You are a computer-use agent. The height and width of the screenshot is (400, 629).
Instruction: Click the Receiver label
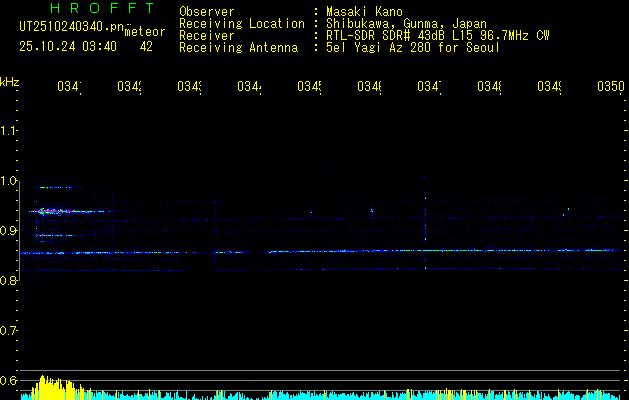[x=207, y=36]
